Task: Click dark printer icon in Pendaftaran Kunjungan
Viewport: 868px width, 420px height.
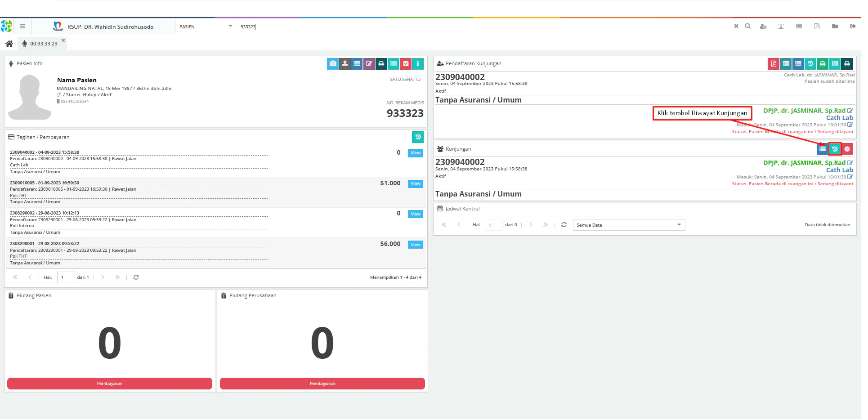Action: click(x=847, y=64)
